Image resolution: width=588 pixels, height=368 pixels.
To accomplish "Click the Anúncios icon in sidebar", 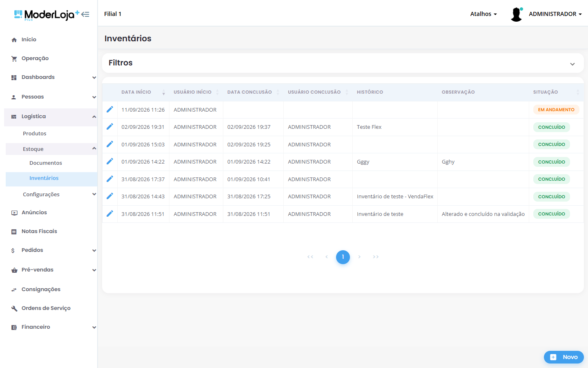I will (14, 213).
